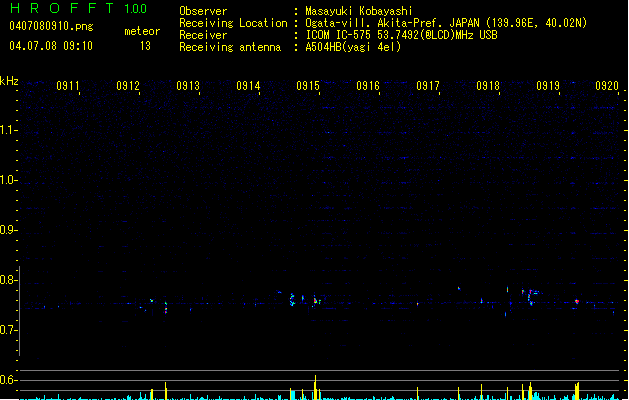Click the 0920 time marker
629x400 pixels.
click(607, 86)
